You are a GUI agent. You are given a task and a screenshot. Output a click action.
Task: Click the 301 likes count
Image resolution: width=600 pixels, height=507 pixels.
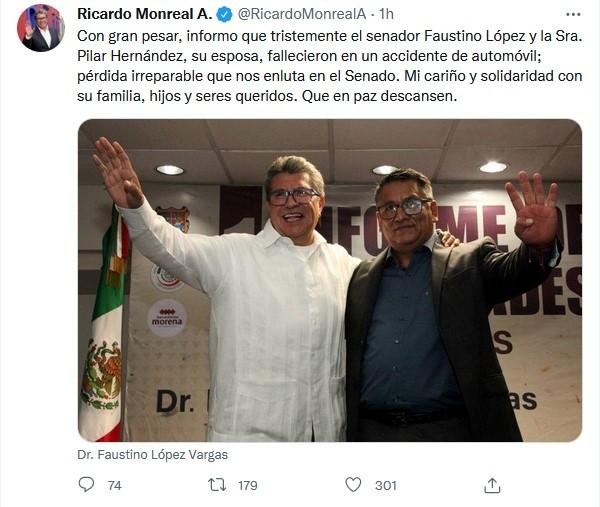[385, 485]
